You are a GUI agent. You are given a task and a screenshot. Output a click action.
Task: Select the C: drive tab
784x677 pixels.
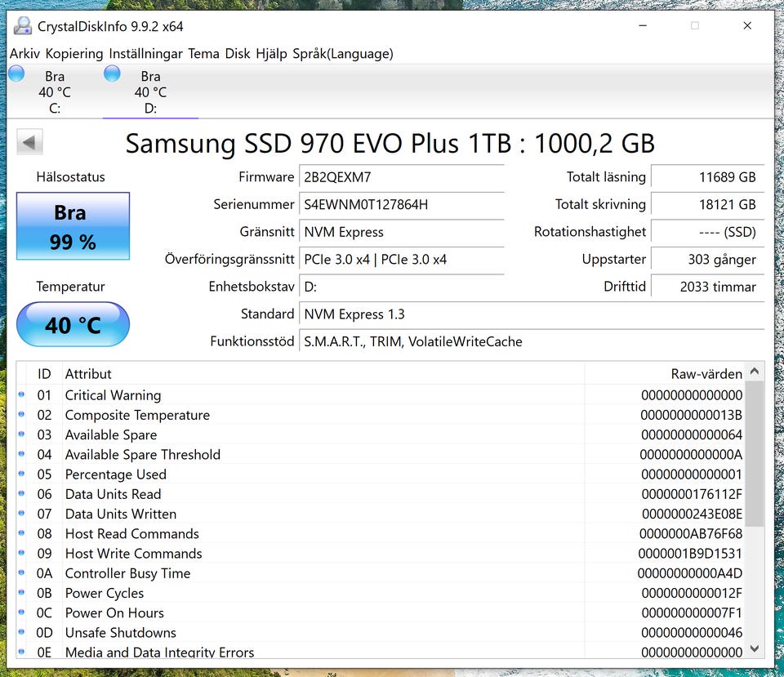[55, 92]
